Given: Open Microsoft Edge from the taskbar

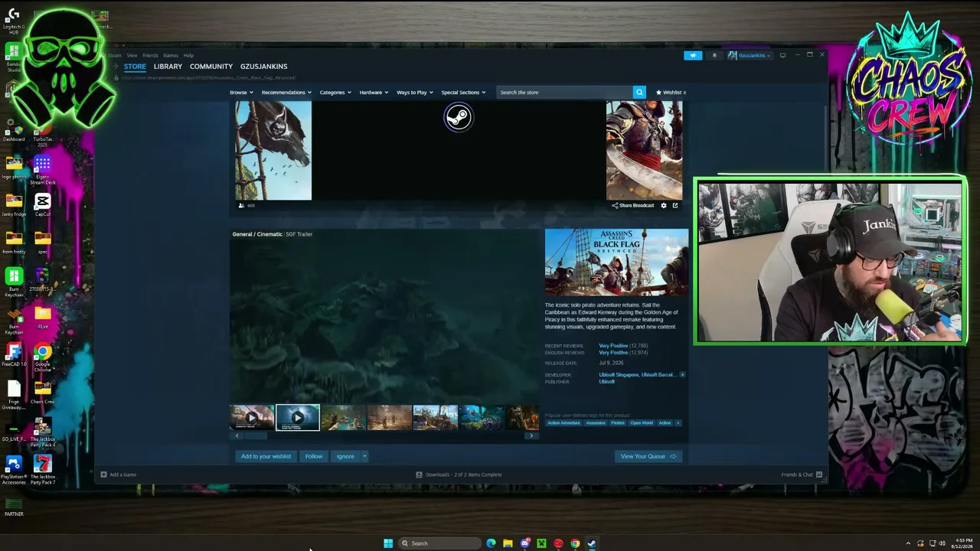Looking at the screenshot, I should pyautogui.click(x=491, y=543).
